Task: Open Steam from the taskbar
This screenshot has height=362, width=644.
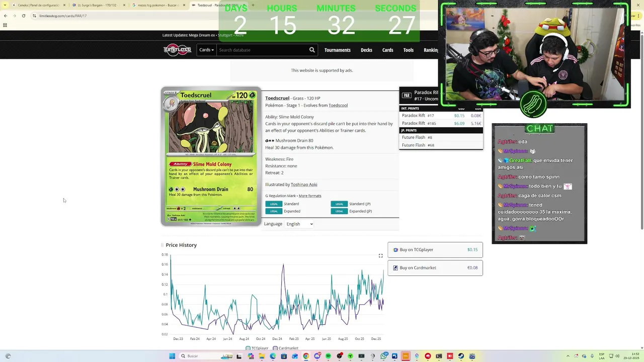Action: (x=461, y=356)
